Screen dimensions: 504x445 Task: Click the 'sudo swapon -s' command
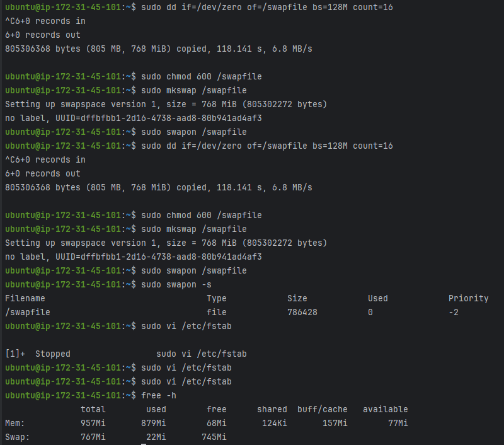176,284
